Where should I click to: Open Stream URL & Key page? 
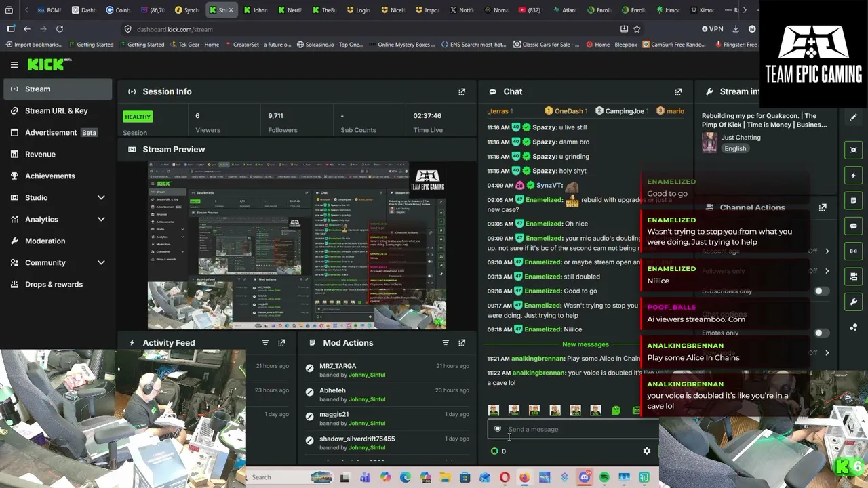[58, 110]
